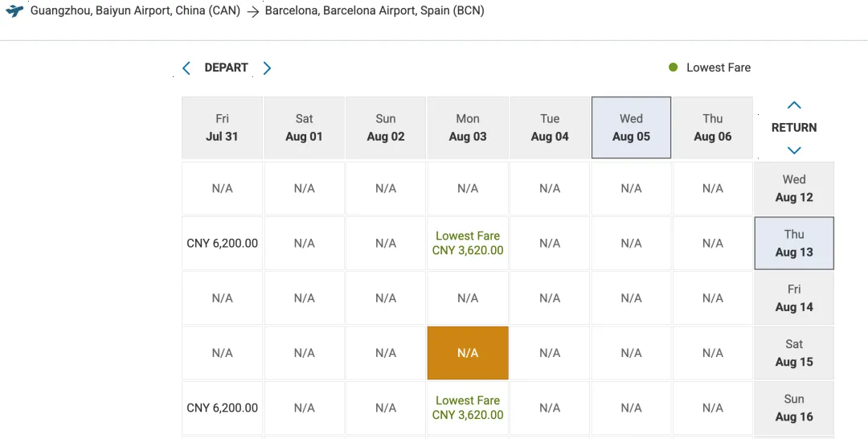Select Fri Jul 31 departure column

[x=222, y=128]
